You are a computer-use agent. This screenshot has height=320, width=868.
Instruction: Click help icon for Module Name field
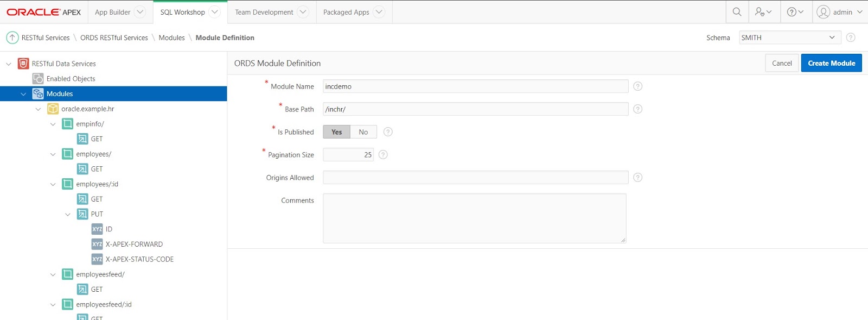click(x=638, y=86)
